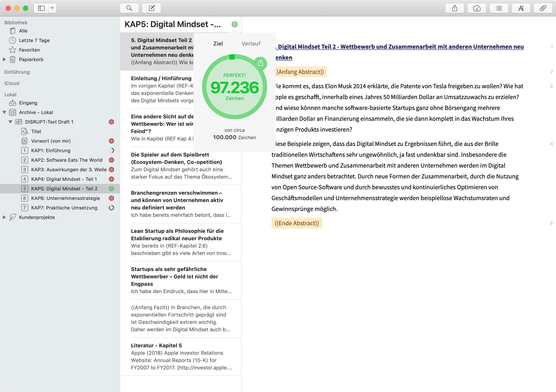
Task: Collapse the DISRUPT-Text Draft 1 group
Action: (x=10, y=122)
